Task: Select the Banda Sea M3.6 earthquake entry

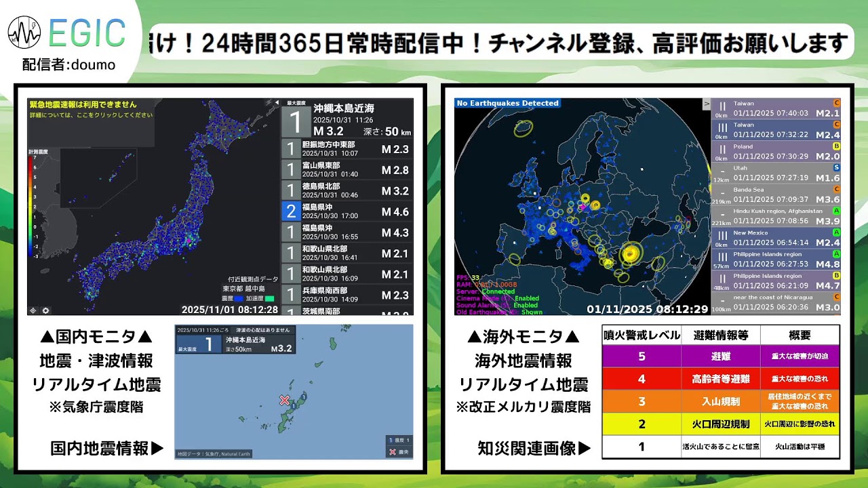Action: (776, 195)
